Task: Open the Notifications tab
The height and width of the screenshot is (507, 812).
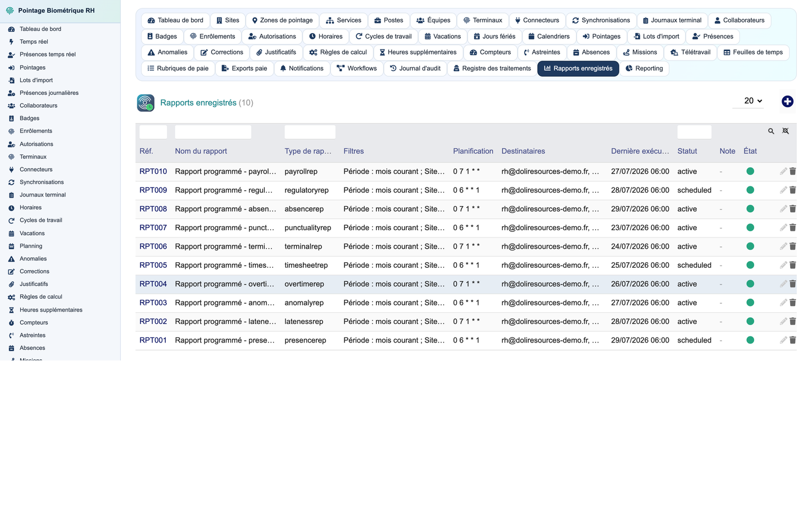Action: [x=302, y=68]
